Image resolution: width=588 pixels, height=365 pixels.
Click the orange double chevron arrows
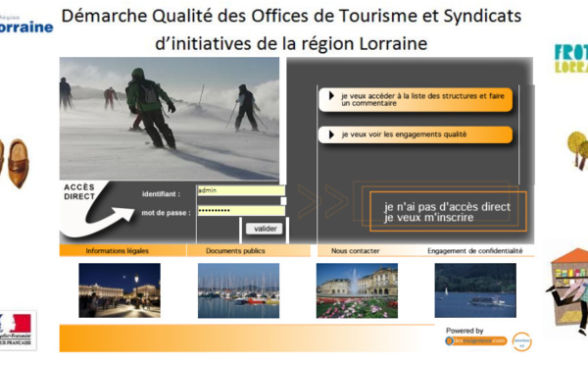[322, 201]
